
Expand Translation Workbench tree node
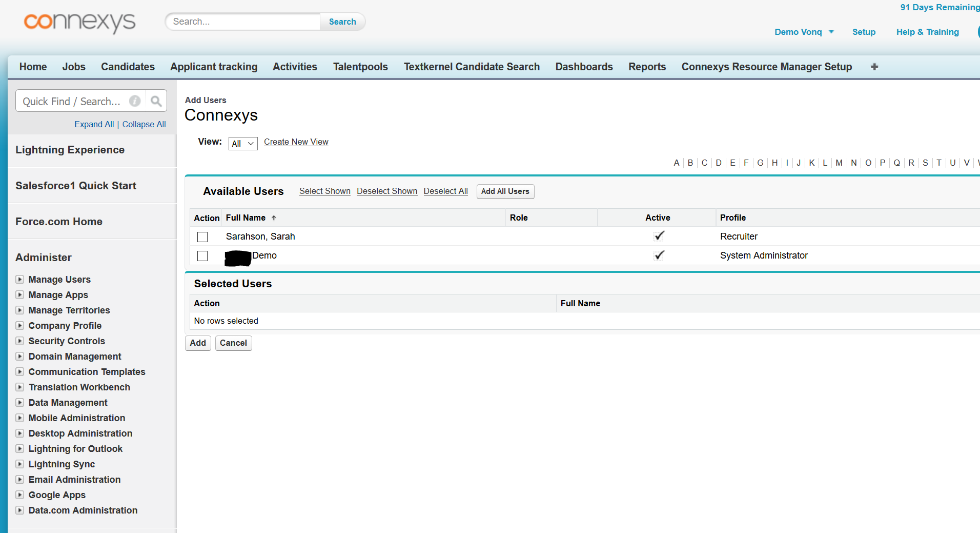[20, 387]
